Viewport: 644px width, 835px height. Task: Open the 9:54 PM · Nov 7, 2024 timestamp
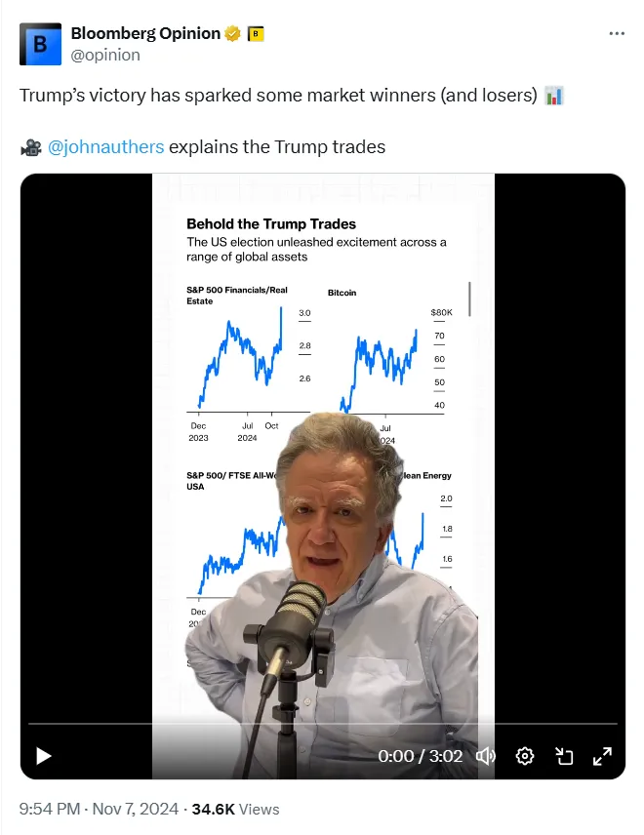click(x=99, y=809)
